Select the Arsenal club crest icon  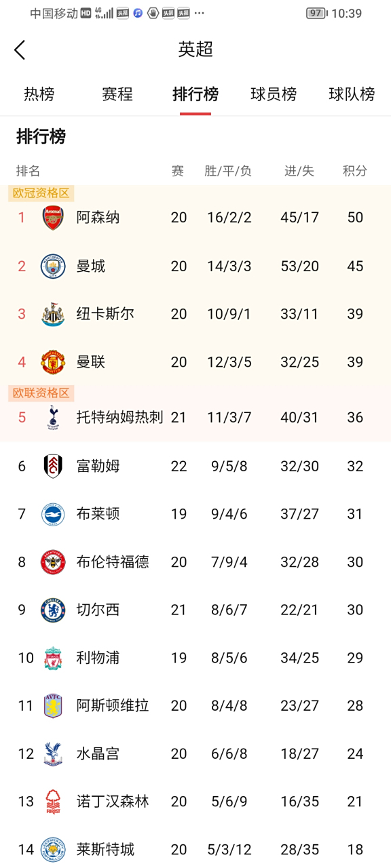52,218
